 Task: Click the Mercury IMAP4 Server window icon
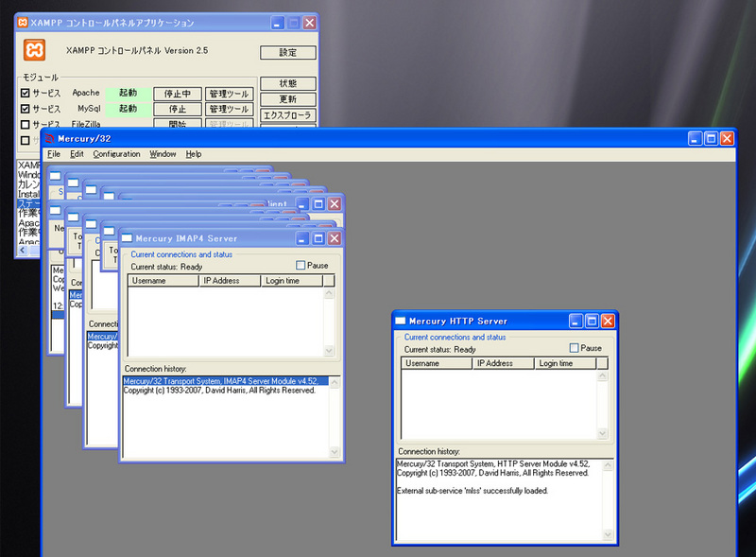[x=127, y=238]
